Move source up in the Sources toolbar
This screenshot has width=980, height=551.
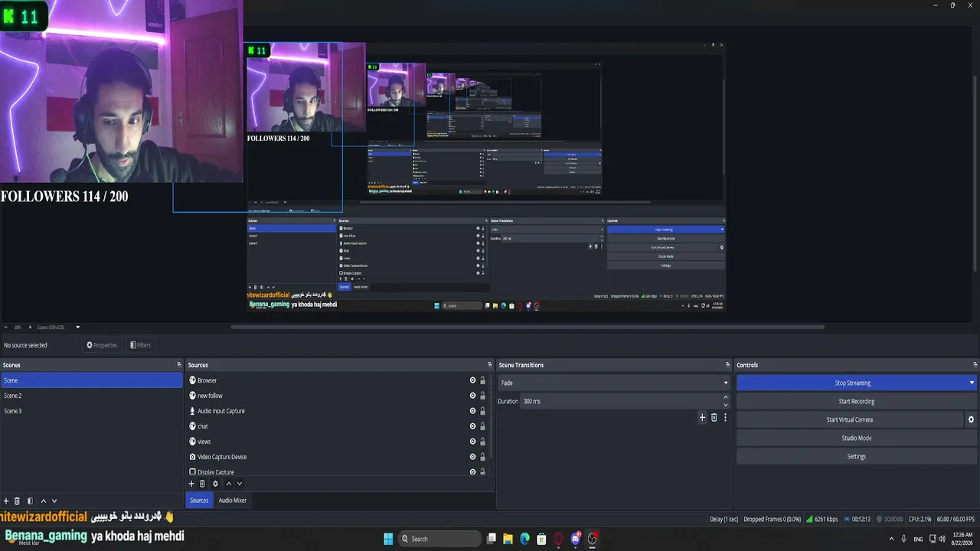228,484
